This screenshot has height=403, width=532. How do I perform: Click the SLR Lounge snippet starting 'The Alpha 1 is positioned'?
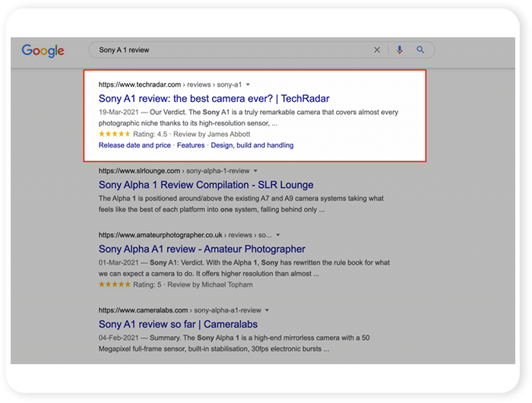click(241, 204)
